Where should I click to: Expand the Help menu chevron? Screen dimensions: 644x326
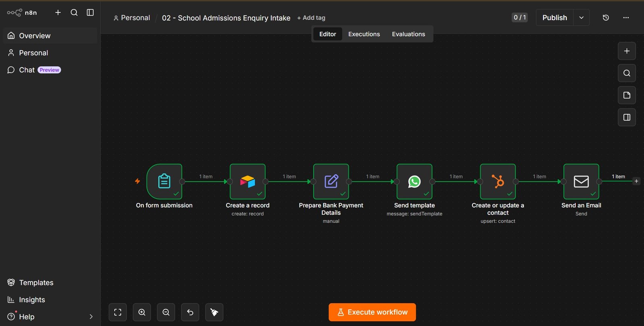tap(91, 317)
